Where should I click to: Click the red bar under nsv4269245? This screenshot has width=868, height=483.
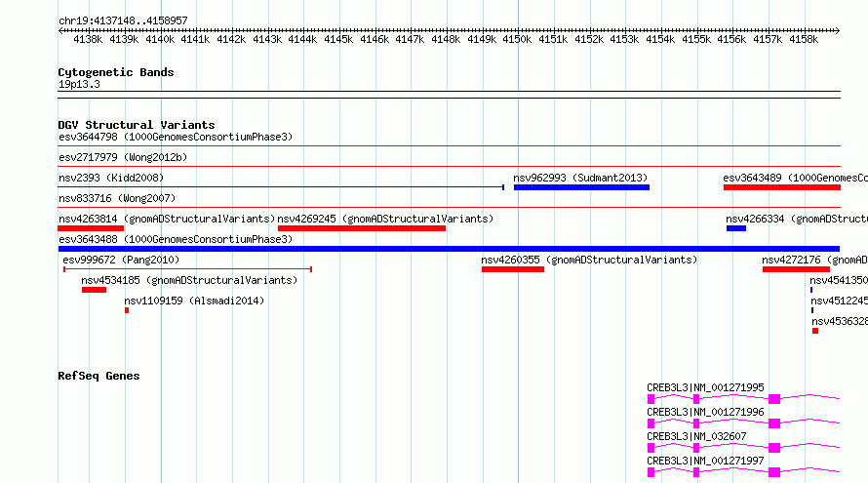pos(362,228)
